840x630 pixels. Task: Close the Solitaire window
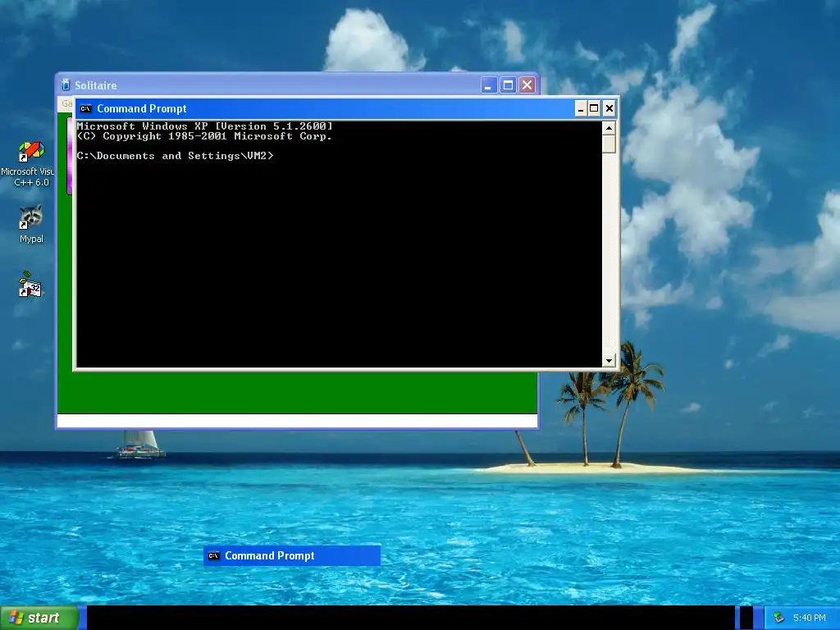click(x=527, y=85)
